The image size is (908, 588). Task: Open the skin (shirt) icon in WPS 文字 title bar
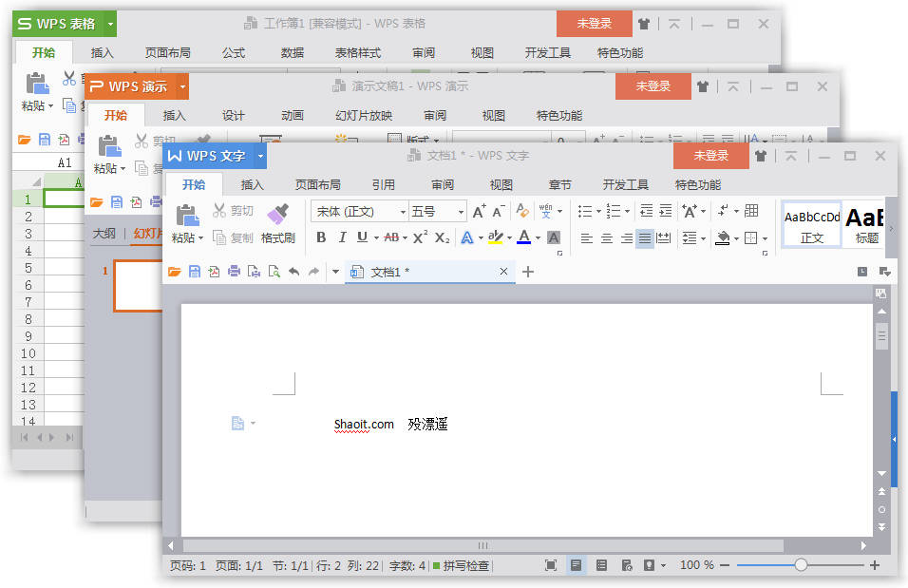(761, 156)
